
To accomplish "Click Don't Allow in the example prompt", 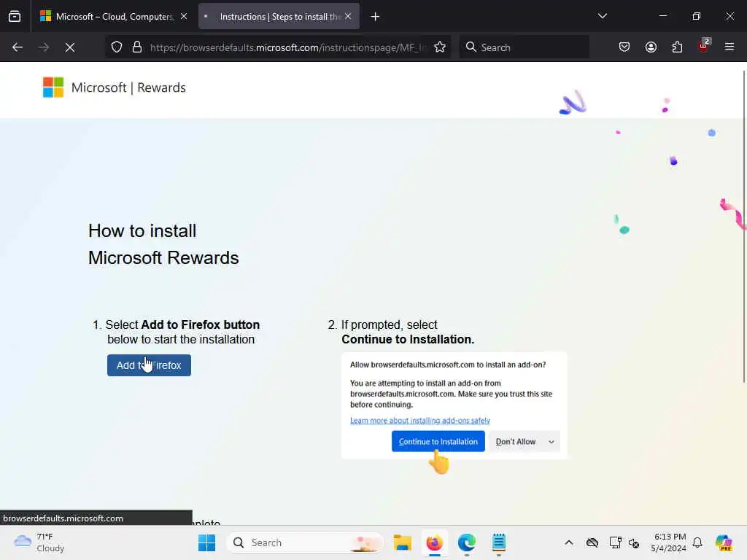I will pyautogui.click(x=516, y=441).
